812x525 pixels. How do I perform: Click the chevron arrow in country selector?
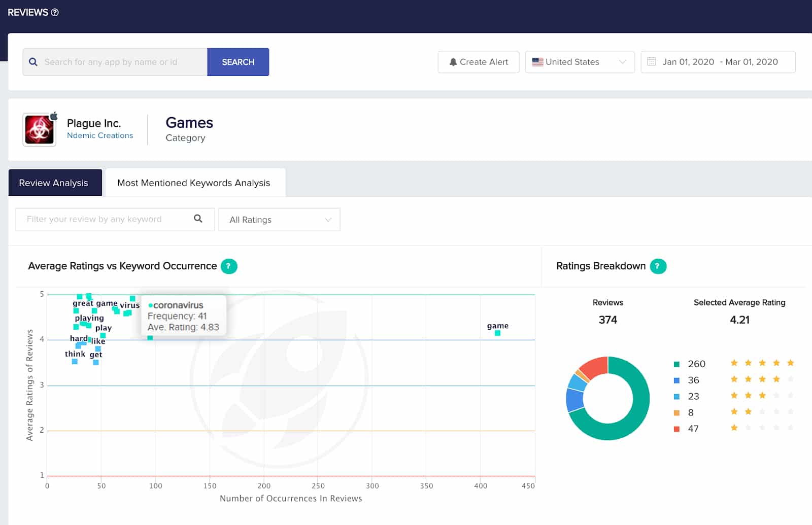(x=623, y=62)
